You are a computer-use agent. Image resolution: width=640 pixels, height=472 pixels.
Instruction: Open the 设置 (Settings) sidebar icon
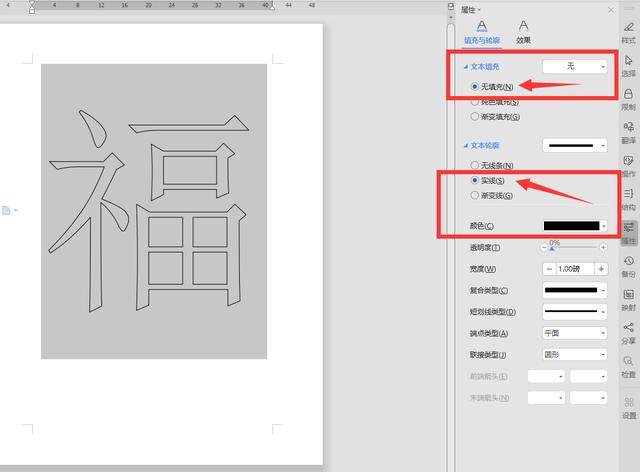coord(629,408)
